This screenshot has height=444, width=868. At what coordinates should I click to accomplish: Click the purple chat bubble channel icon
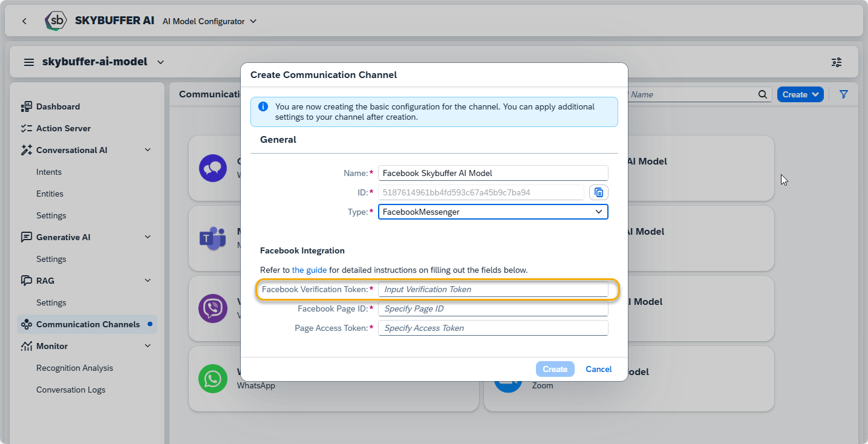213,168
